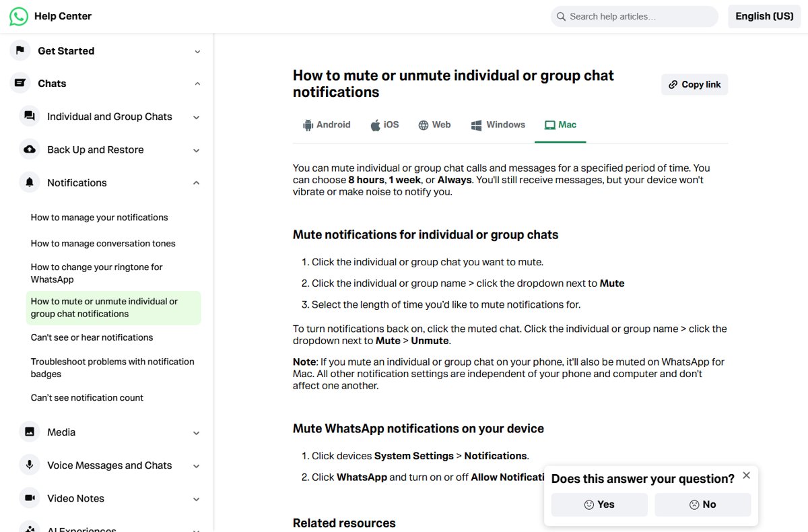Close the feedback popup
Viewport: 808px width, 532px height.
[746, 475]
